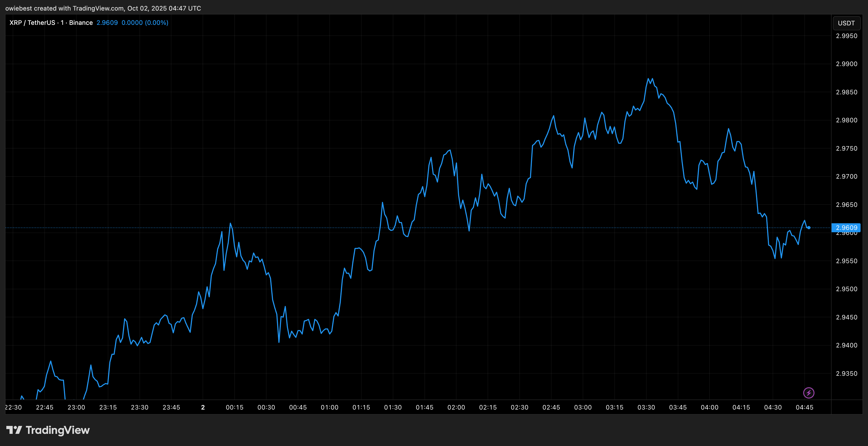The width and height of the screenshot is (868, 446).
Task: Click the XRP / TetherUS symbol title
Action: coord(32,22)
